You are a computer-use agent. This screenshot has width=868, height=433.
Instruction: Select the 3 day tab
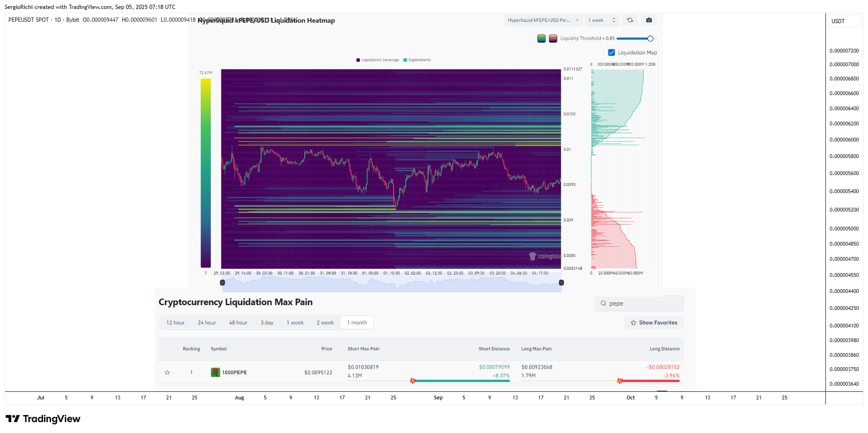pyautogui.click(x=267, y=323)
